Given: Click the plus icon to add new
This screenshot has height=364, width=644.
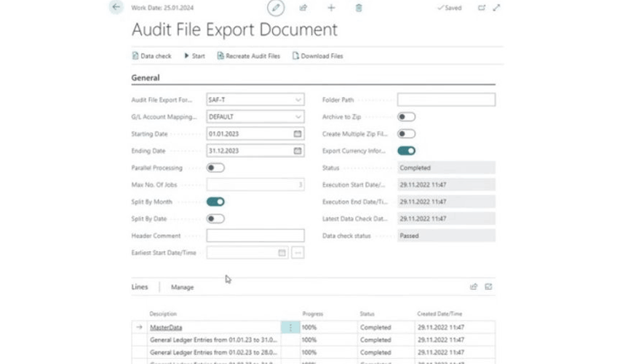Looking at the screenshot, I should coord(331,8).
